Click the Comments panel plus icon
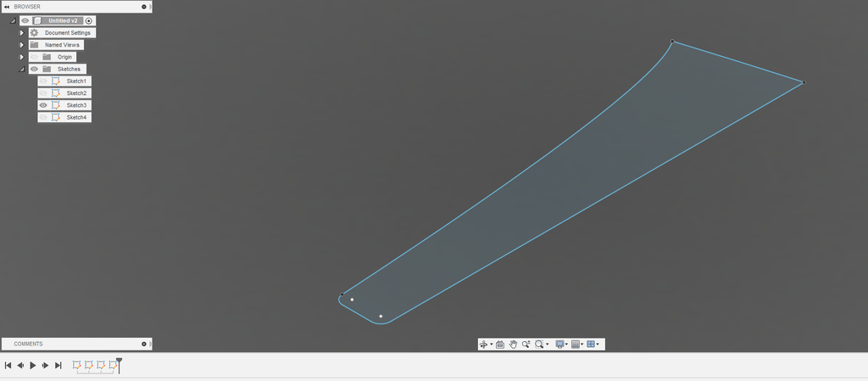Screen dimensions: 868x381 (x=144, y=344)
